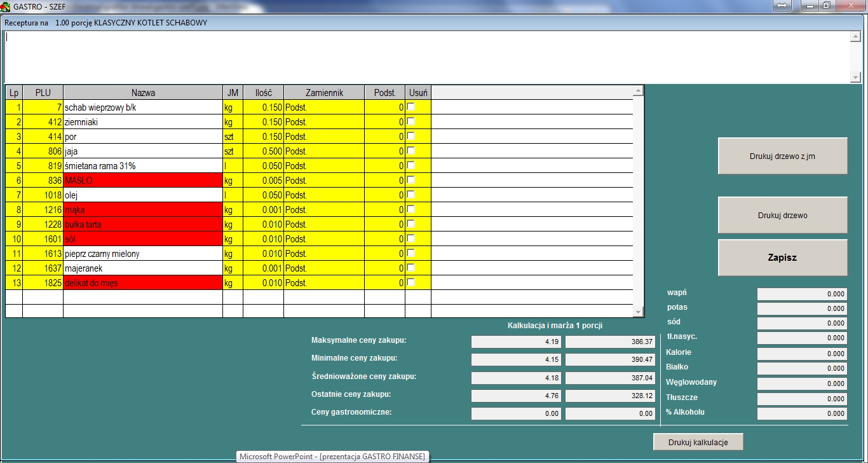Screen dimensions: 868x463
Task: Click the Ilość cell for jaja
Action: pos(263,151)
